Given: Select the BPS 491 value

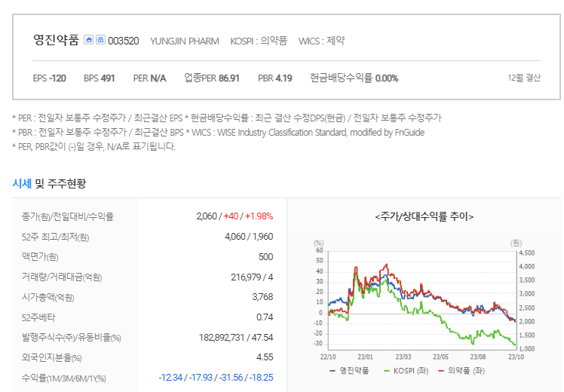Looking at the screenshot, I should pyautogui.click(x=100, y=78).
